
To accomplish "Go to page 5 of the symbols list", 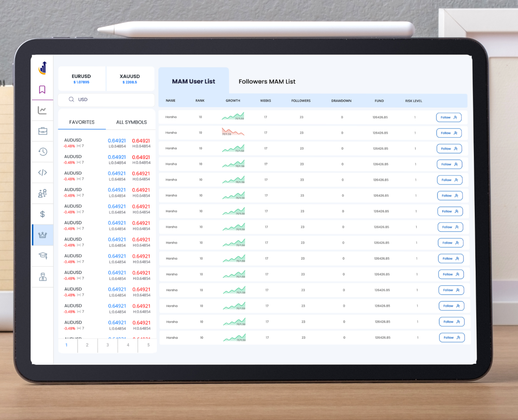I will tap(148, 345).
